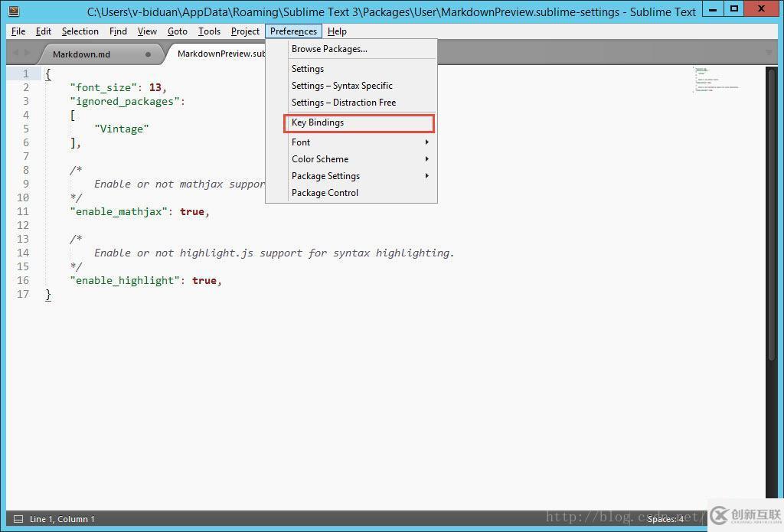The image size is (784, 532).
Task: Maximize the Sublime Text window
Action: pos(734,8)
